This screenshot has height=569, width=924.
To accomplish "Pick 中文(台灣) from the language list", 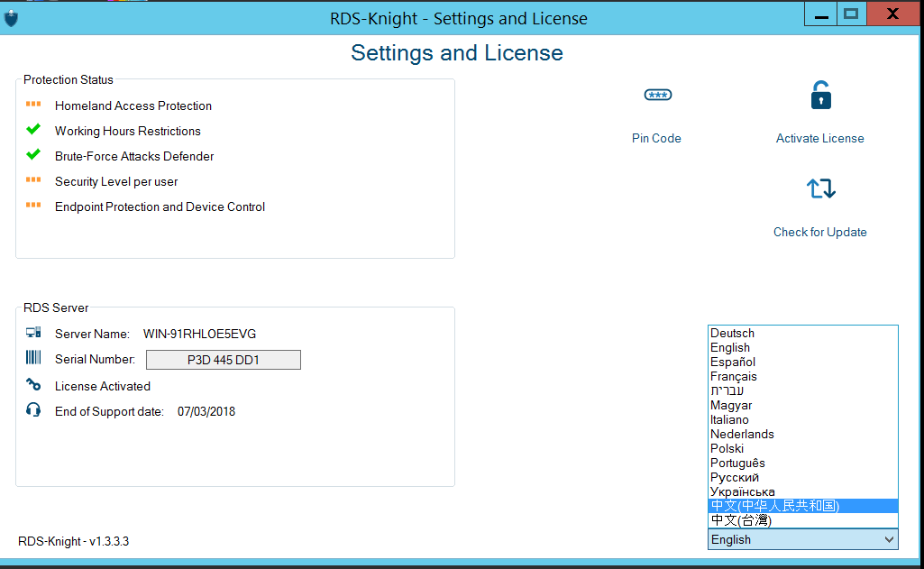I will pyautogui.click(x=741, y=520).
